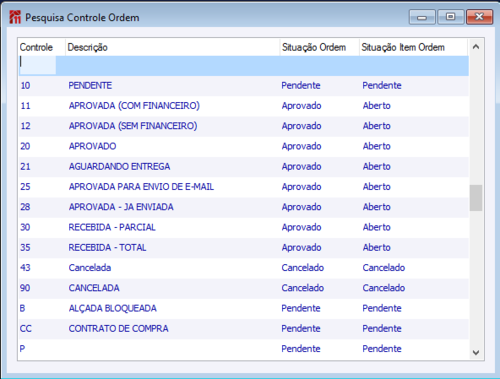Select row with controle 10

pyautogui.click(x=244, y=86)
